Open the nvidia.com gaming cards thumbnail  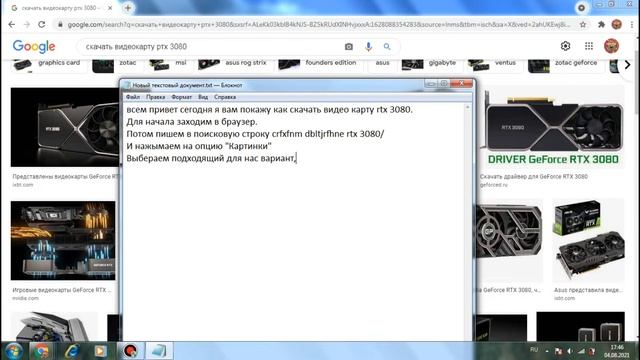(63, 240)
